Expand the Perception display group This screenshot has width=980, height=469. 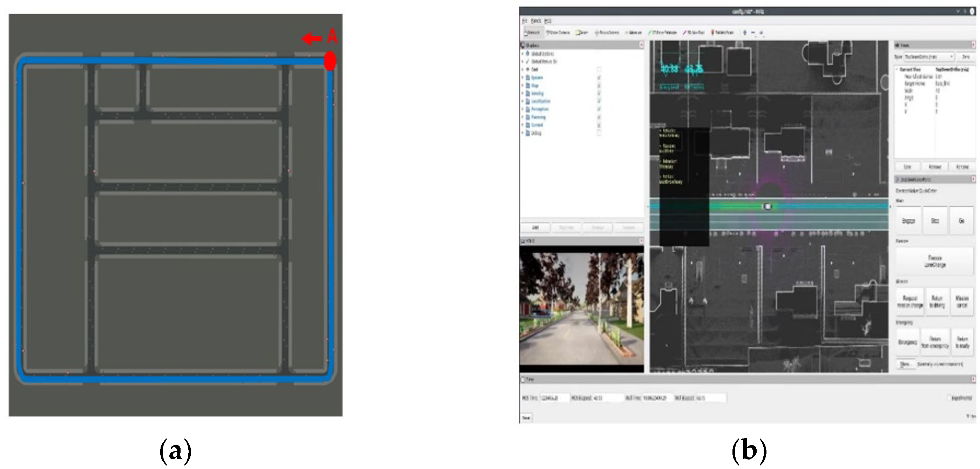[x=523, y=109]
